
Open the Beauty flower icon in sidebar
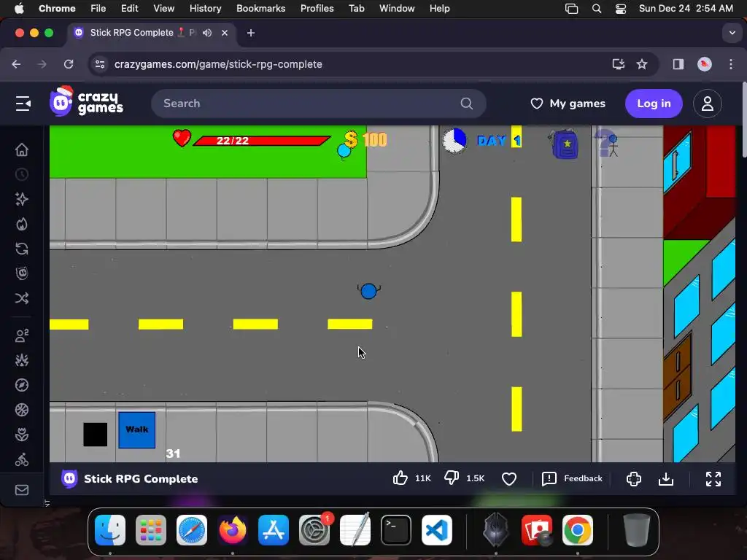click(x=21, y=435)
